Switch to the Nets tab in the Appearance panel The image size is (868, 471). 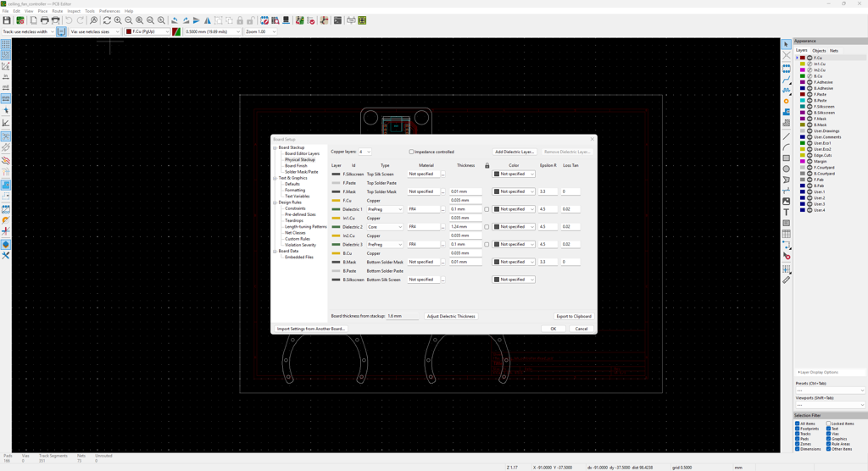point(834,50)
